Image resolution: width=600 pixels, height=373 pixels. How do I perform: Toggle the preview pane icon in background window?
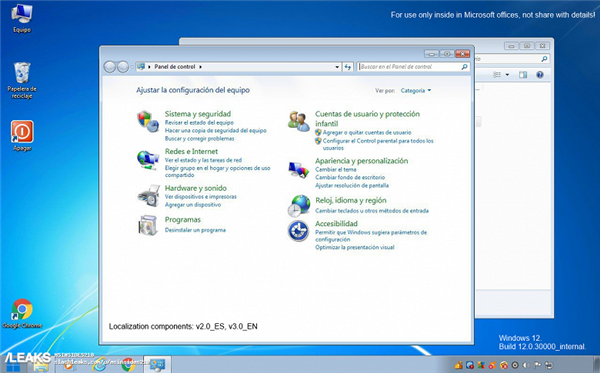click(523, 75)
